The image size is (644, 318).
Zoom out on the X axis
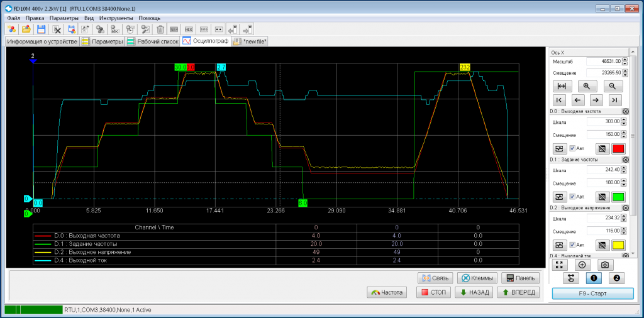point(613,86)
